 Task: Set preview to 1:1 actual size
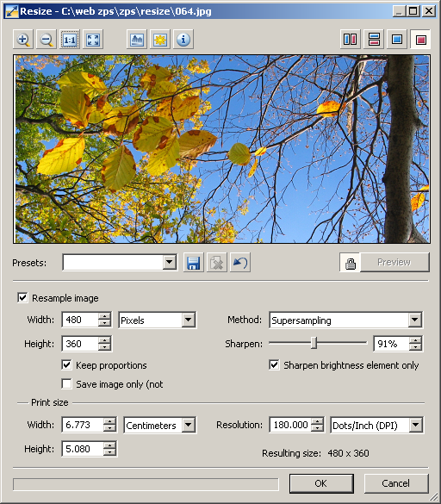pos(70,40)
